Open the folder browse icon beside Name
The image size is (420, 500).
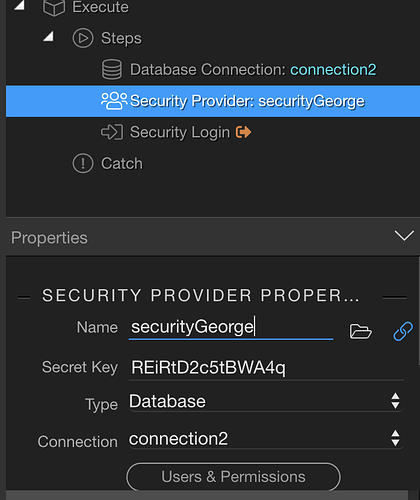pyautogui.click(x=360, y=331)
